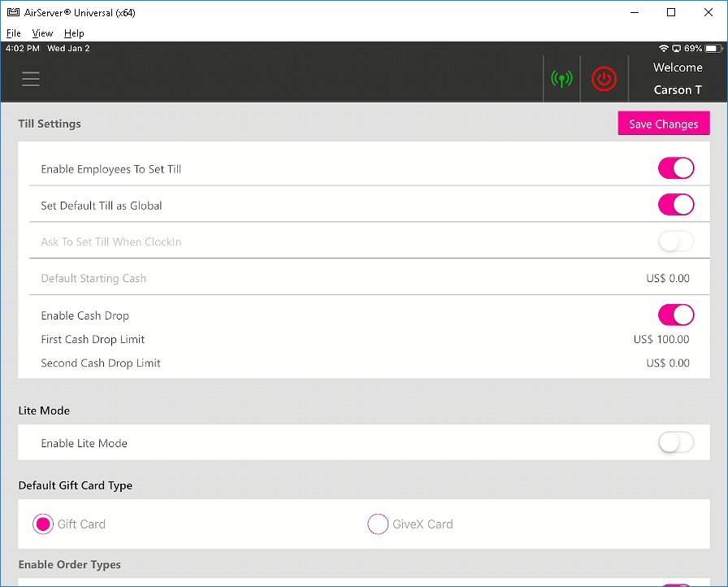Screen dimensions: 728x587
Task: Open the hamburger navigation menu
Action: (31, 79)
